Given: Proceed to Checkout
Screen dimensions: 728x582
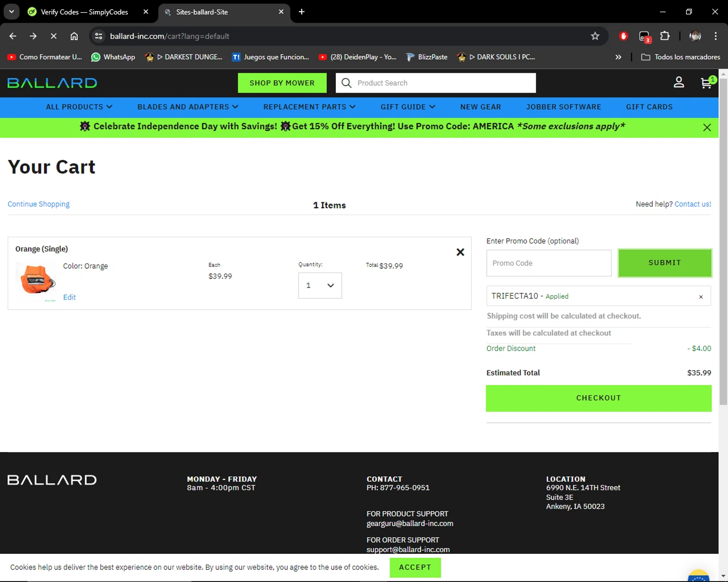Looking at the screenshot, I should (598, 398).
